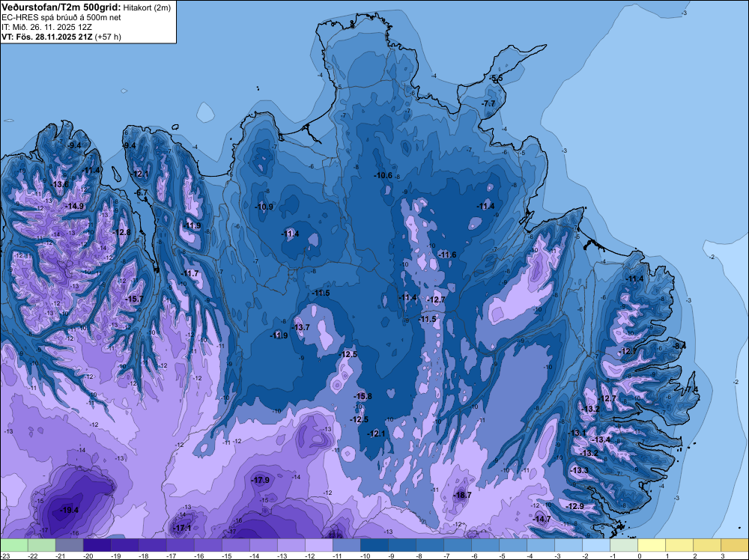Select the legend swatch labeled 2
Viewport: 749px width, 560px height.
tap(706, 545)
